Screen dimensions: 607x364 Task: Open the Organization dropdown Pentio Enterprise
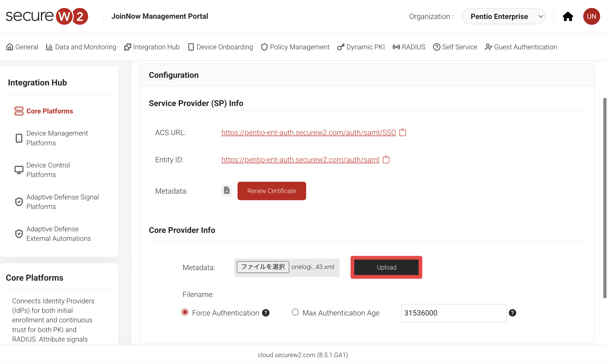tap(504, 16)
